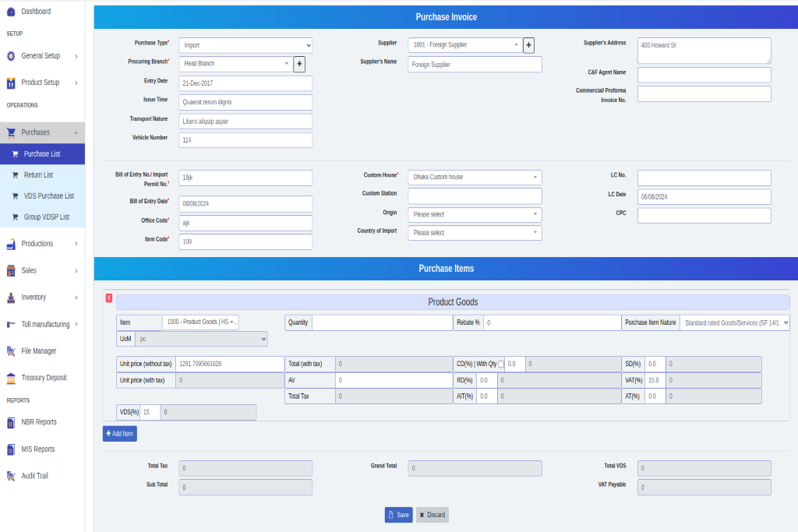798x532 pixels.
Task: Click the Bill of Entry Date field
Action: 245,204
